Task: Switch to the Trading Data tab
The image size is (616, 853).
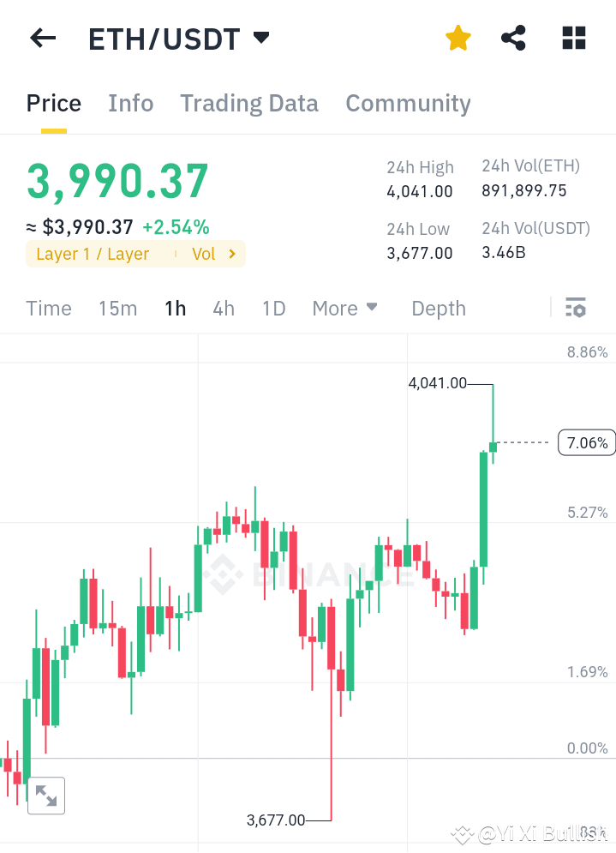Action: pyautogui.click(x=248, y=103)
